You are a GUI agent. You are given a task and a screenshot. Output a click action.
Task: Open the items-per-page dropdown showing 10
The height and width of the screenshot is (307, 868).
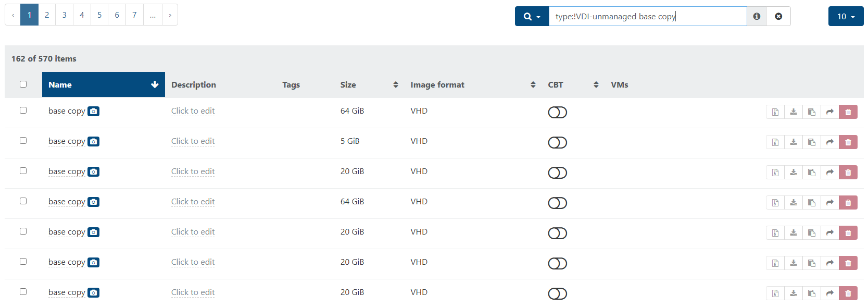(846, 17)
